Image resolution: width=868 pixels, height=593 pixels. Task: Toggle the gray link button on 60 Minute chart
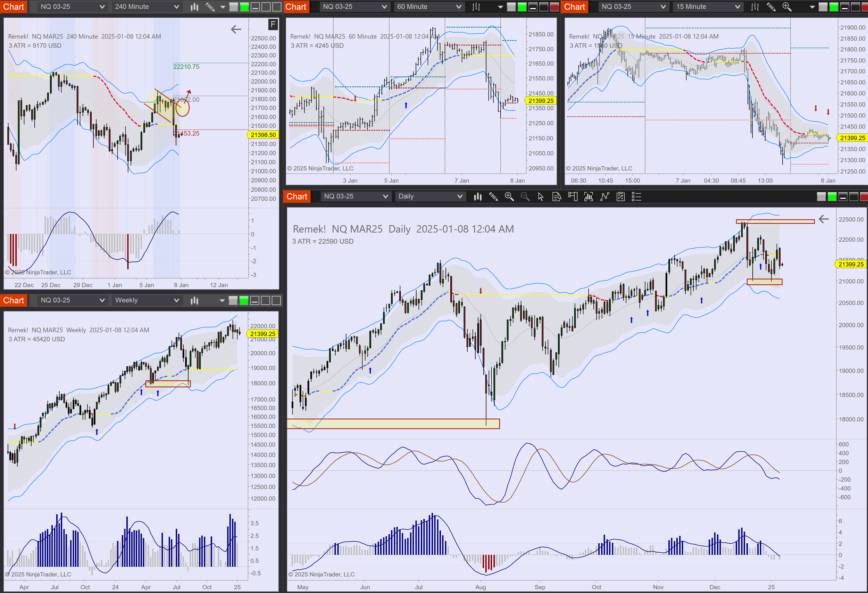(511, 7)
